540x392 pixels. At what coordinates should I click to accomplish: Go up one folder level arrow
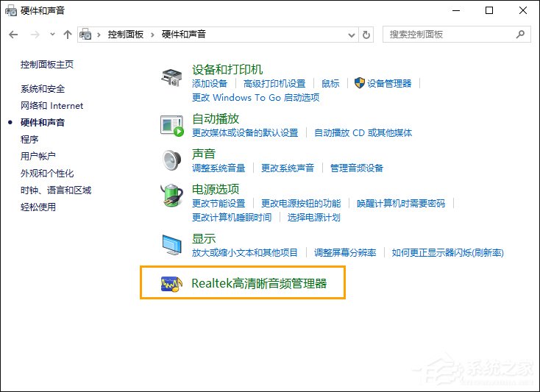click(x=68, y=35)
